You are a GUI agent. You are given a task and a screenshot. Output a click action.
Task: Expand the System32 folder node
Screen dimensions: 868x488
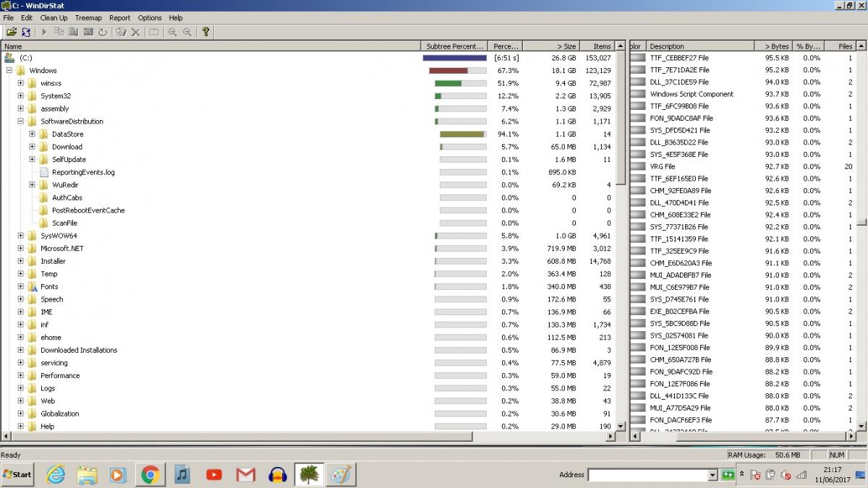(x=21, y=95)
